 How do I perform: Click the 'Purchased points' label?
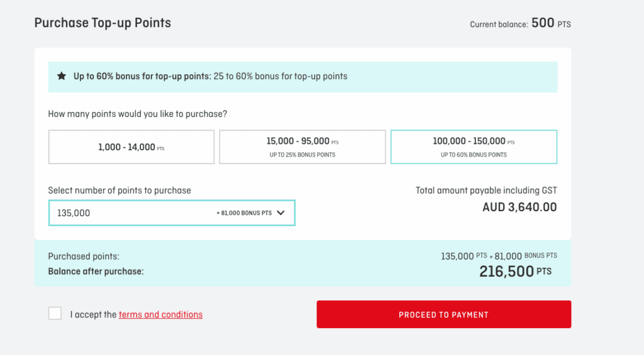click(x=84, y=256)
